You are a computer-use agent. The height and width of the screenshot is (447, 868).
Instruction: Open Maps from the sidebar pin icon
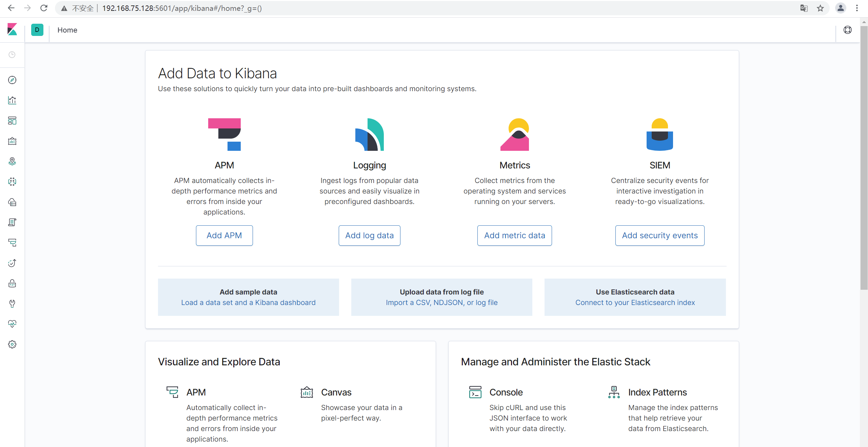point(12,161)
